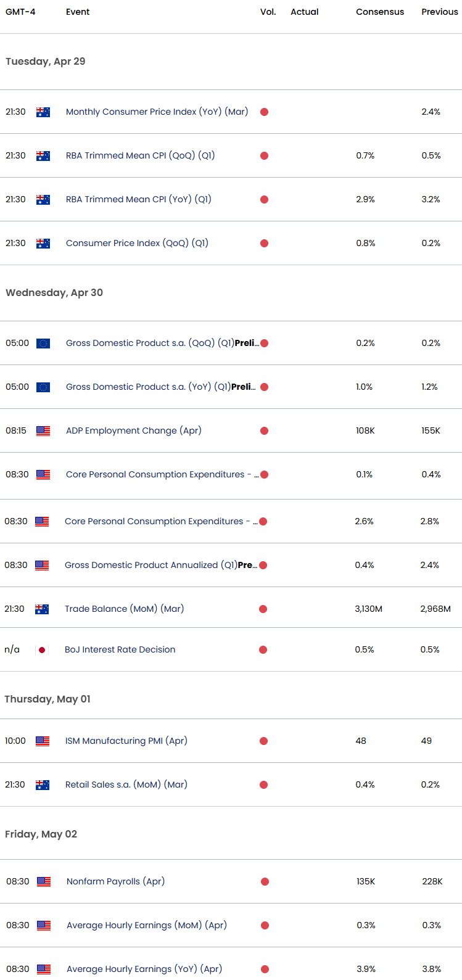
Task: Click the EU flag beside Gross Domestic Product s.a.
Action: [x=43, y=343]
